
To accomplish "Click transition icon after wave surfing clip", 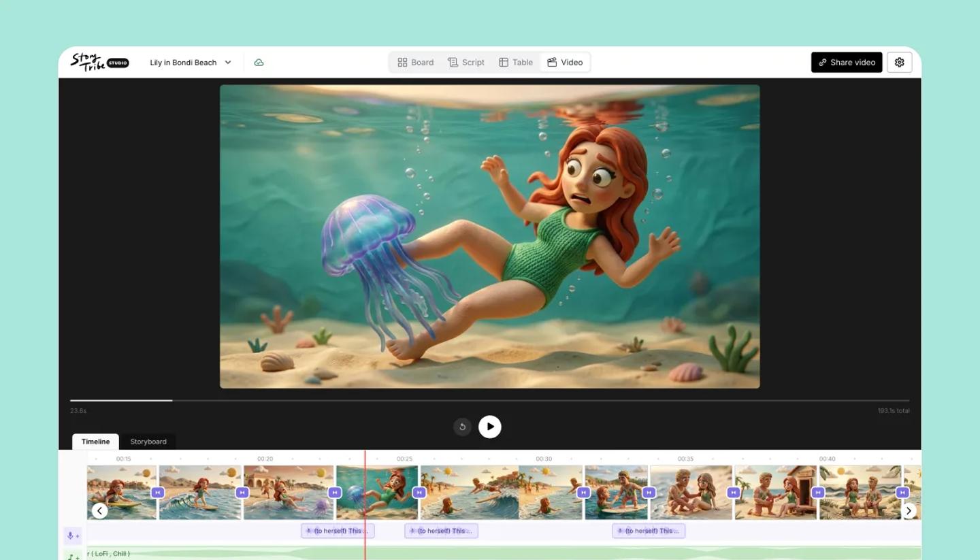I will coord(242,492).
